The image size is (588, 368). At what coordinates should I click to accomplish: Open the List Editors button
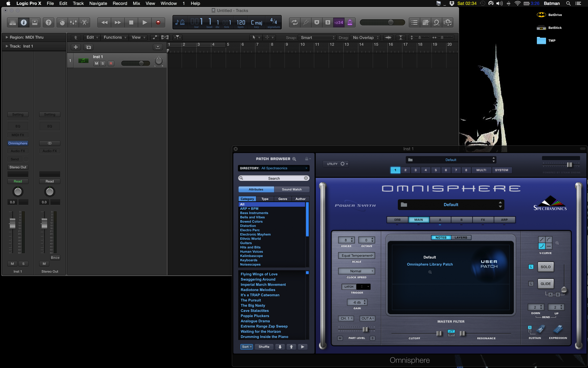click(415, 23)
